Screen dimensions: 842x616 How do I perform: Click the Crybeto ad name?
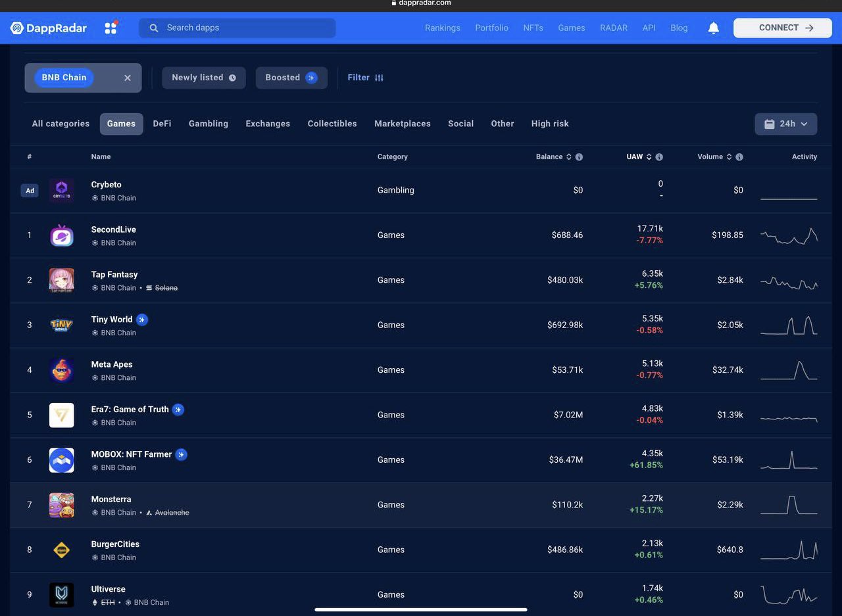point(107,185)
